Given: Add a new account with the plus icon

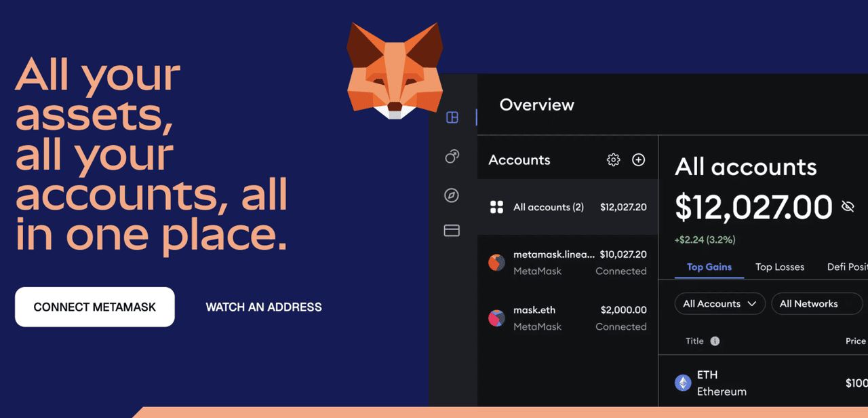Looking at the screenshot, I should 638,160.
